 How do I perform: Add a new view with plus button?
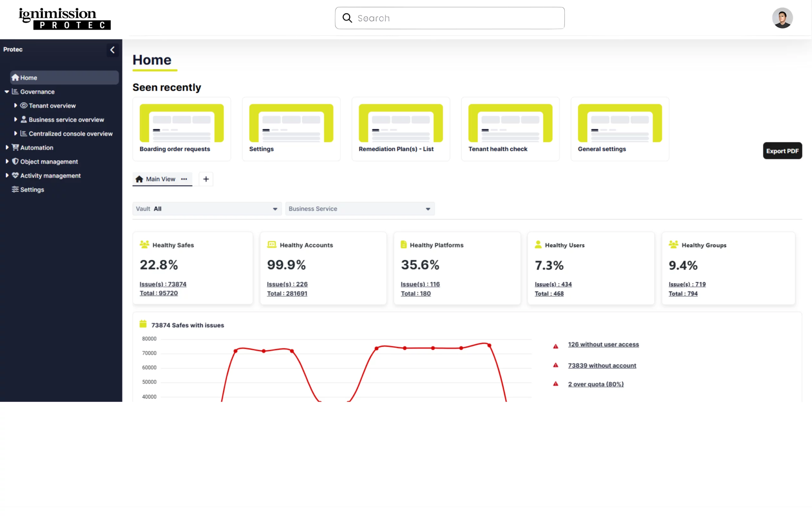click(x=206, y=179)
